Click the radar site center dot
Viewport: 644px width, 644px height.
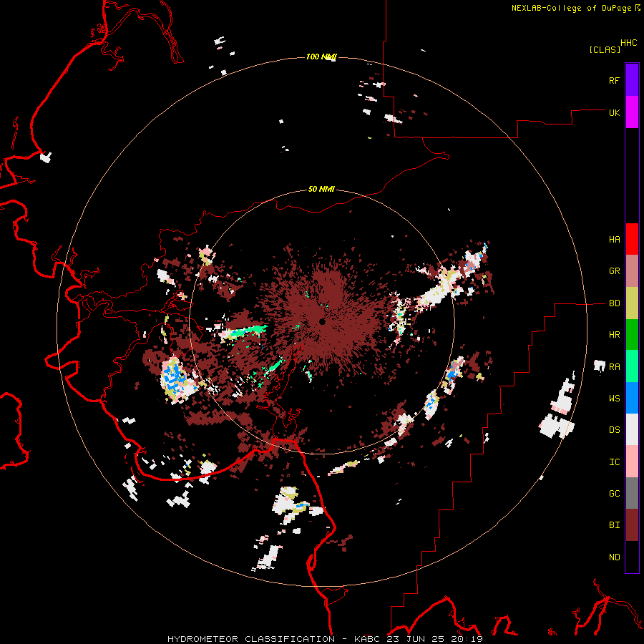322,321
